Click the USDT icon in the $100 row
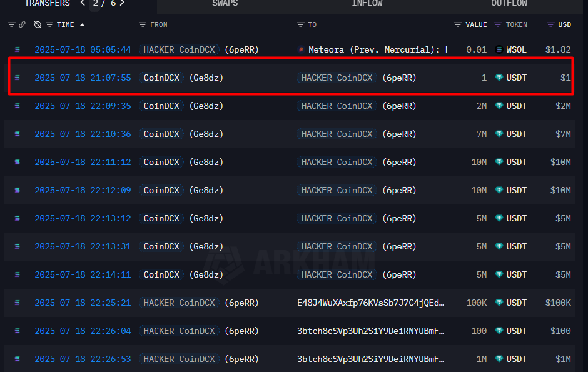This screenshot has height=372, width=588. (x=499, y=330)
